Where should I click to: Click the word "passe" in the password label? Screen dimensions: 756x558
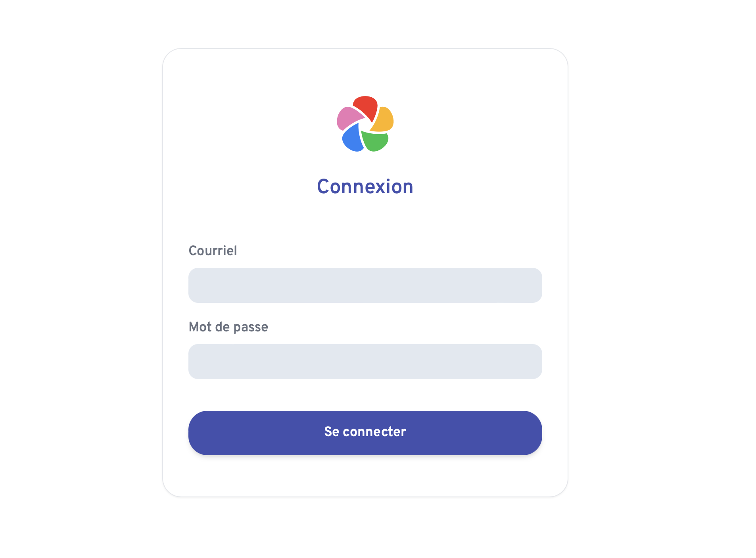251,327
